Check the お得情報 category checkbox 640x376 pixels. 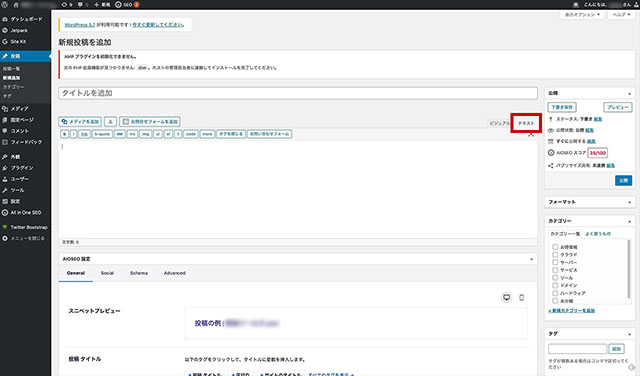click(x=555, y=247)
